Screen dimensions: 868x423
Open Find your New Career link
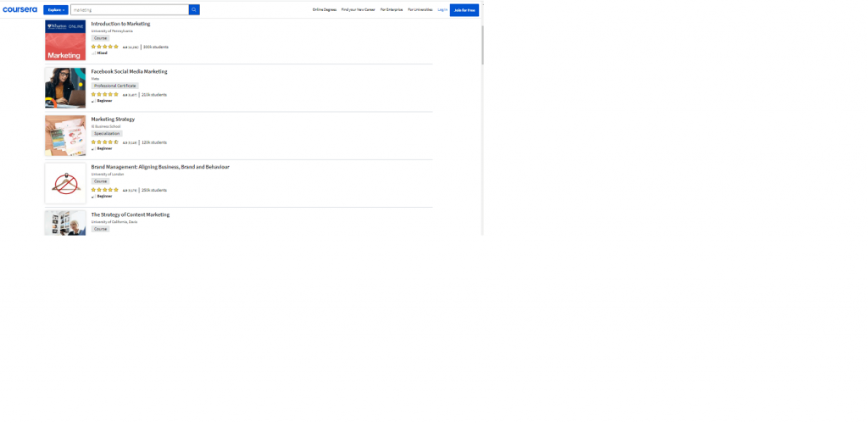pyautogui.click(x=359, y=10)
